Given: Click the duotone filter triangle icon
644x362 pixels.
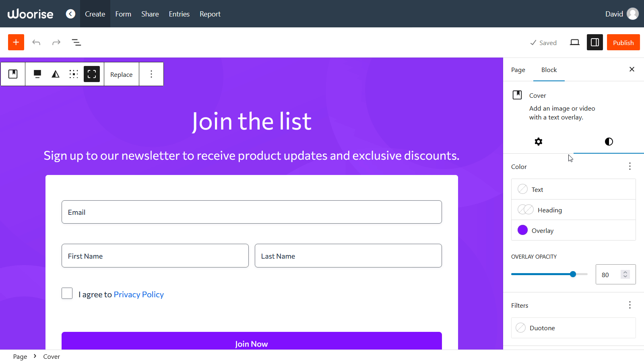Looking at the screenshot, I should pyautogui.click(x=56, y=74).
